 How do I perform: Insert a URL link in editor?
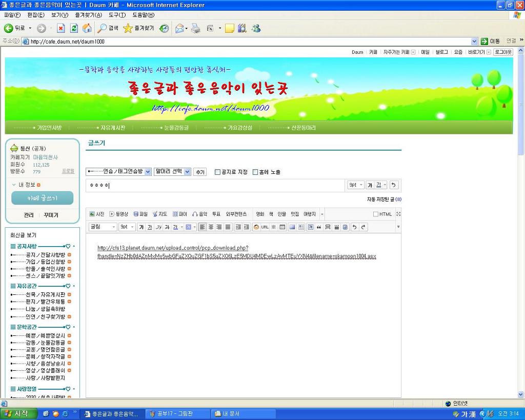pyautogui.click(x=265, y=227)
